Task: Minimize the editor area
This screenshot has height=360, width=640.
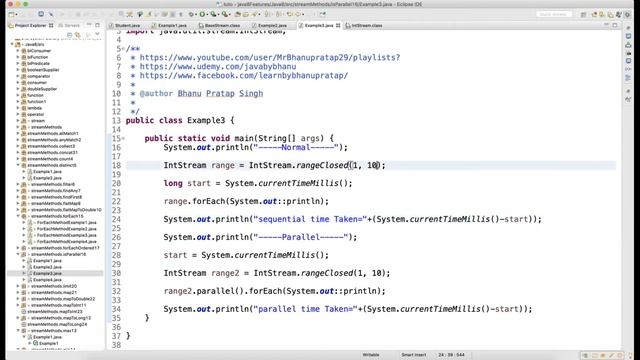Action: 606,25
